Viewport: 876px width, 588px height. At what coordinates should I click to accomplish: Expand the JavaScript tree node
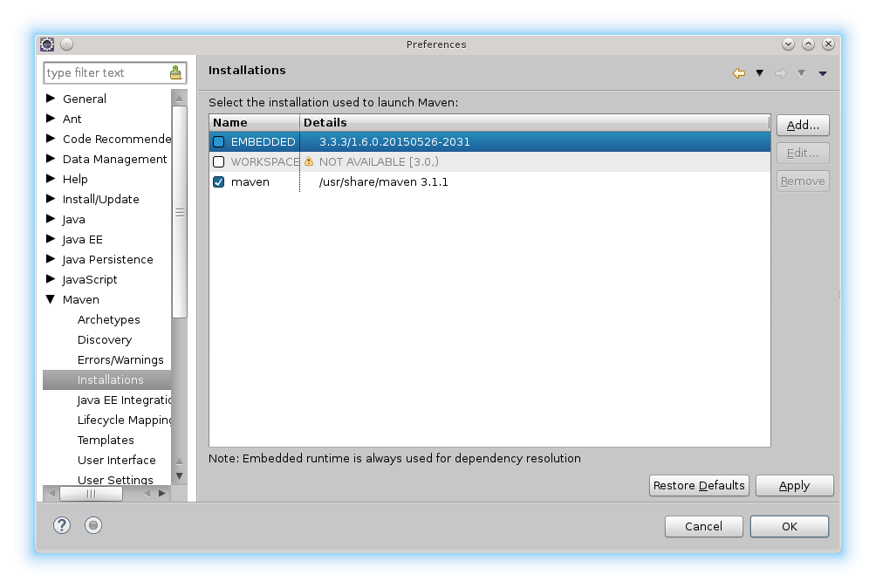point(51,279)
